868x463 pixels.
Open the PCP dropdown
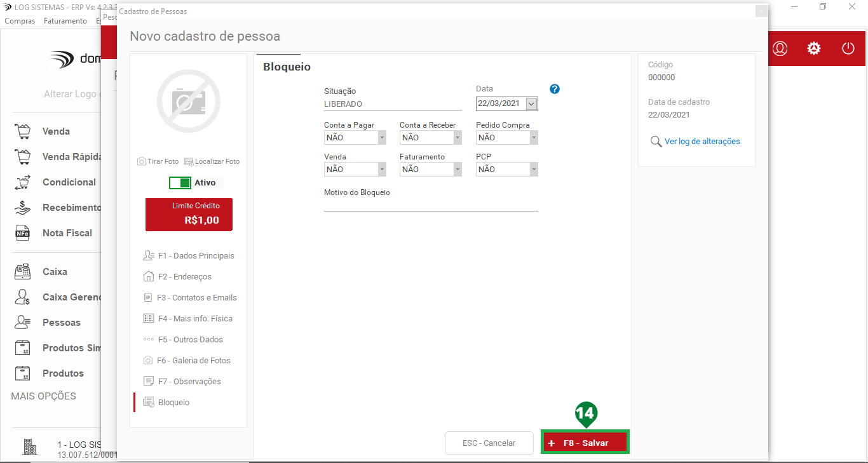pos(534,169)
